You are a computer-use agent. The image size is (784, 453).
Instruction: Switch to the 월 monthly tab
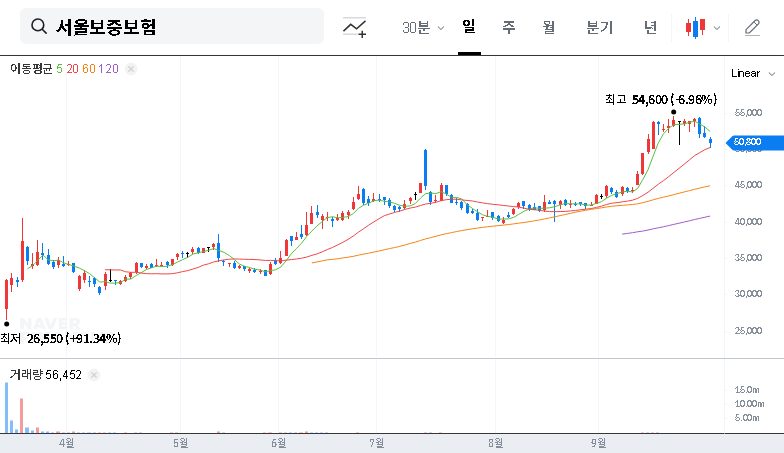coord(549,27)
